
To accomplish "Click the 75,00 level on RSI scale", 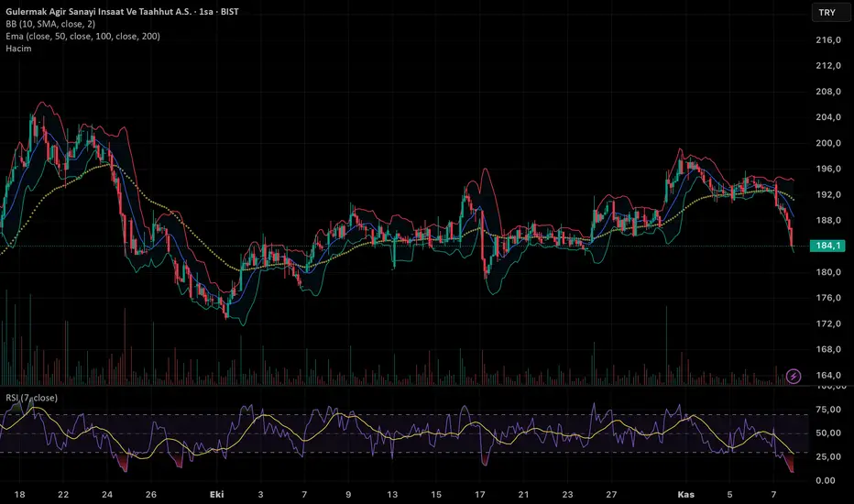I will pyautogui.click(x=827, y=411).
